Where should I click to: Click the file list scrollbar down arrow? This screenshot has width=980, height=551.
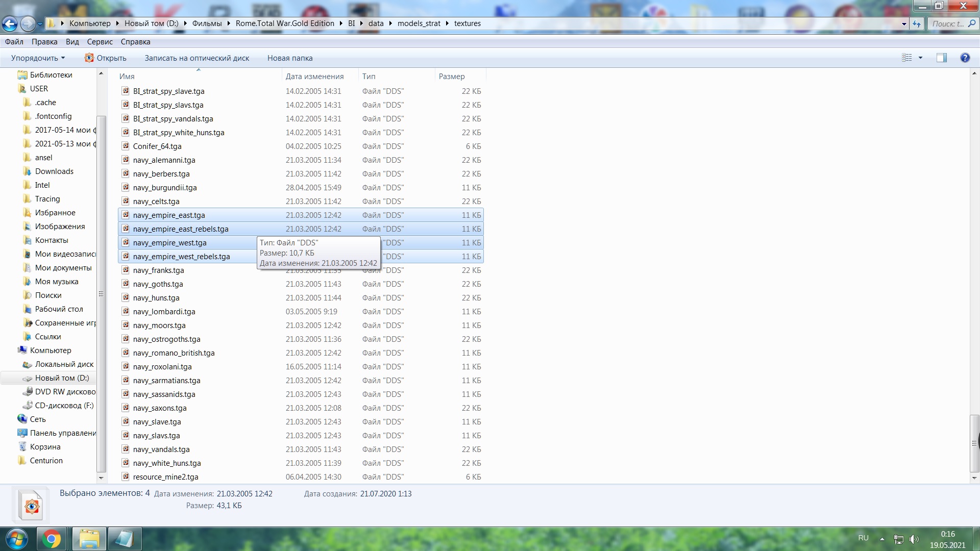point(974,478)
